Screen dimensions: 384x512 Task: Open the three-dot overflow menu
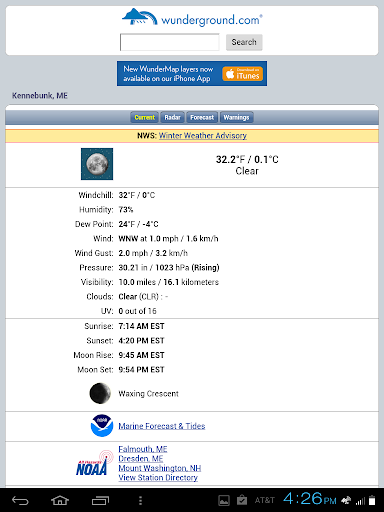tap(140, 500)
